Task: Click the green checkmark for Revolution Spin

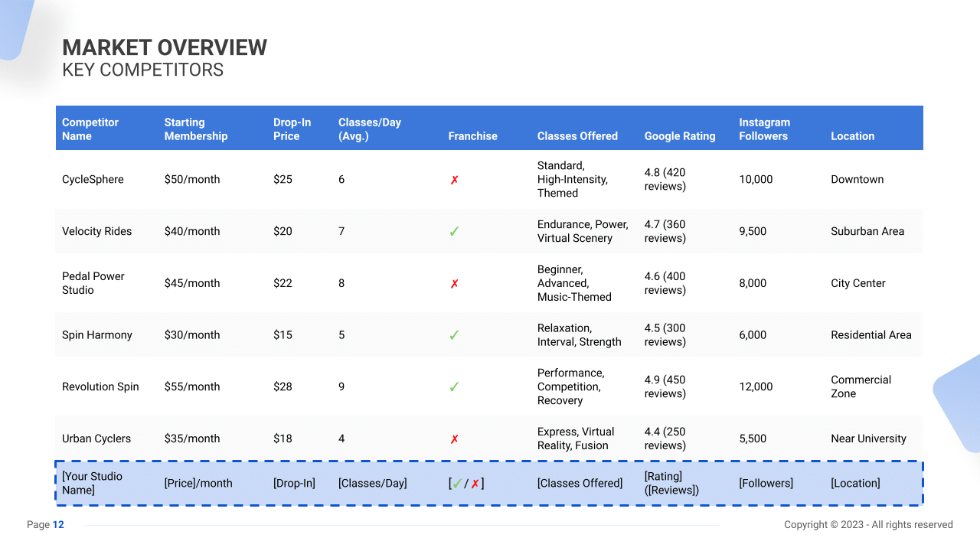Action: point(454,386)
